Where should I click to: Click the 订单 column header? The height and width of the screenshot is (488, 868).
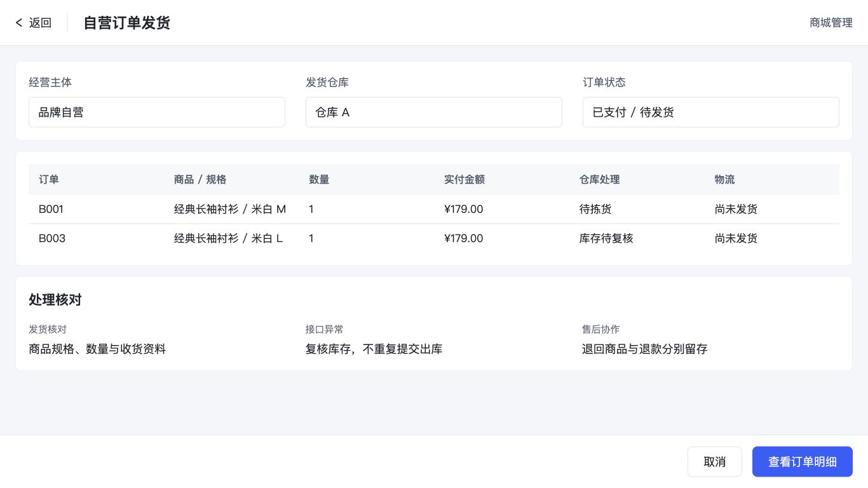click(49, 180)
